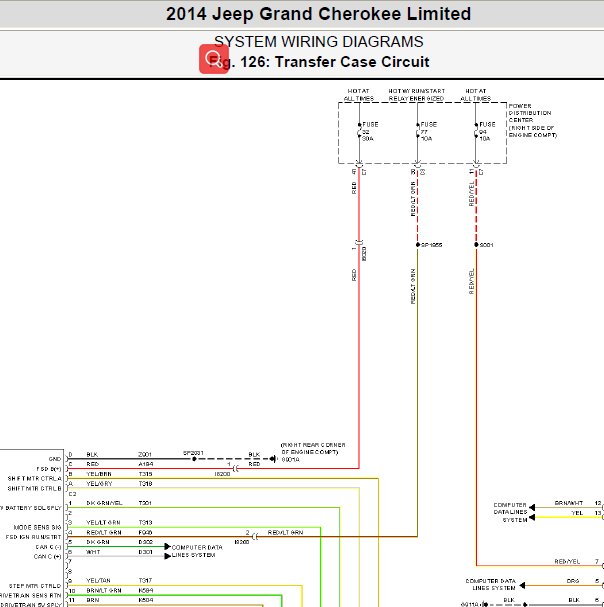Click the 'POWER DISTRIBUTION CENTER' label
Viewport: 604px width, 607px height.
[x=530, y=113]
